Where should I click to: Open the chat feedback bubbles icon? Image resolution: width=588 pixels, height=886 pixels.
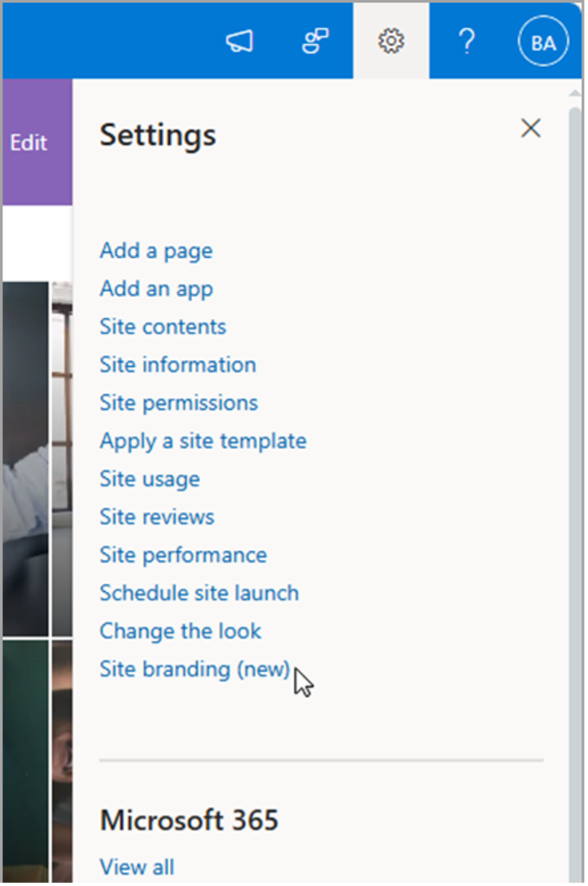(x=315, y=41)
